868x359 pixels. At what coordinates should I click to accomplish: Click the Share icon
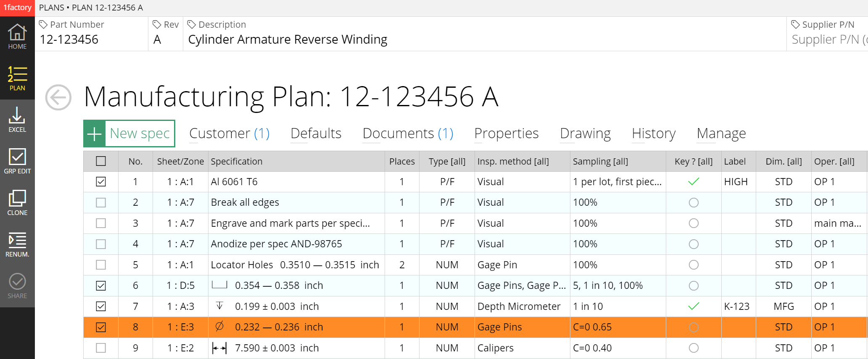coord(17,286)
